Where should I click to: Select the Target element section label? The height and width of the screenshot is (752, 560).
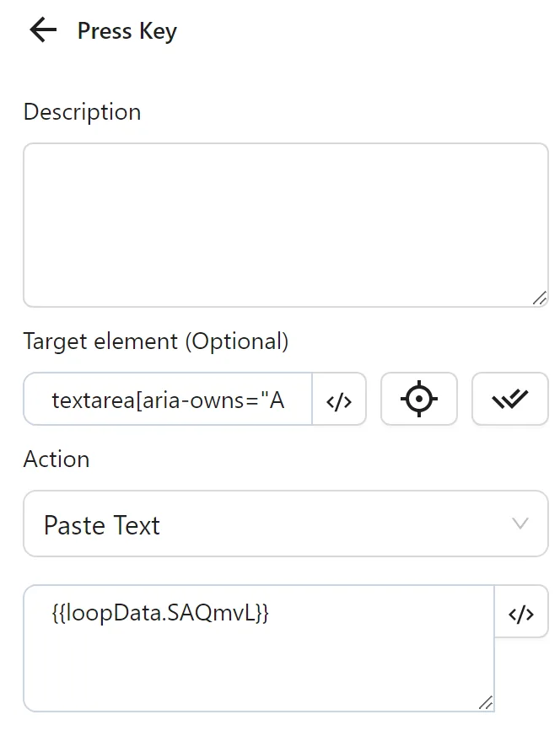click(156, 341)
